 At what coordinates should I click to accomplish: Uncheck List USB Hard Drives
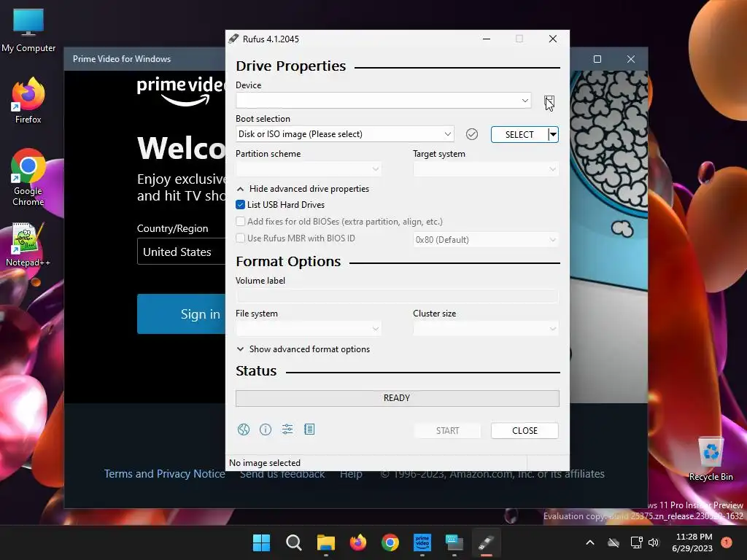tap(240, 205)
